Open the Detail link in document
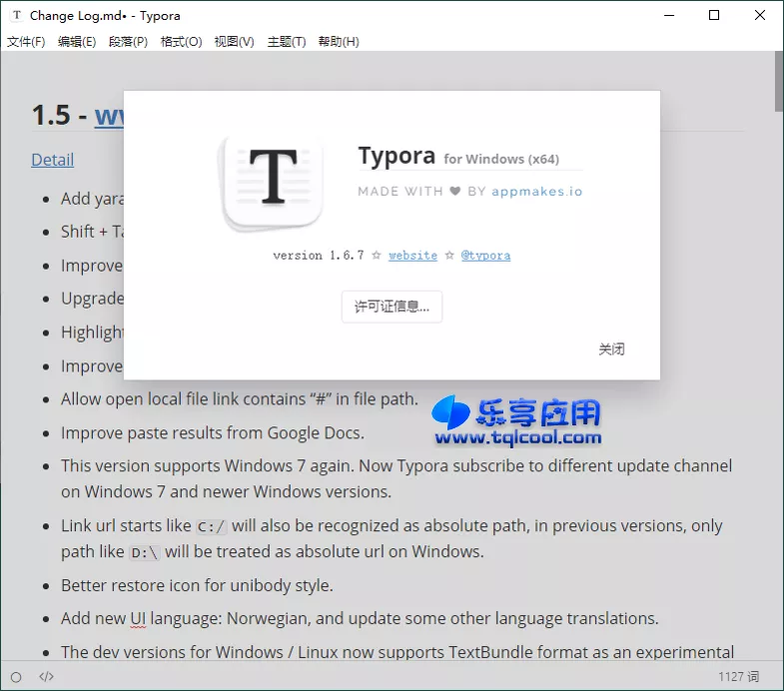This screenshot has width=784, height=691. (x=53, y=160)
